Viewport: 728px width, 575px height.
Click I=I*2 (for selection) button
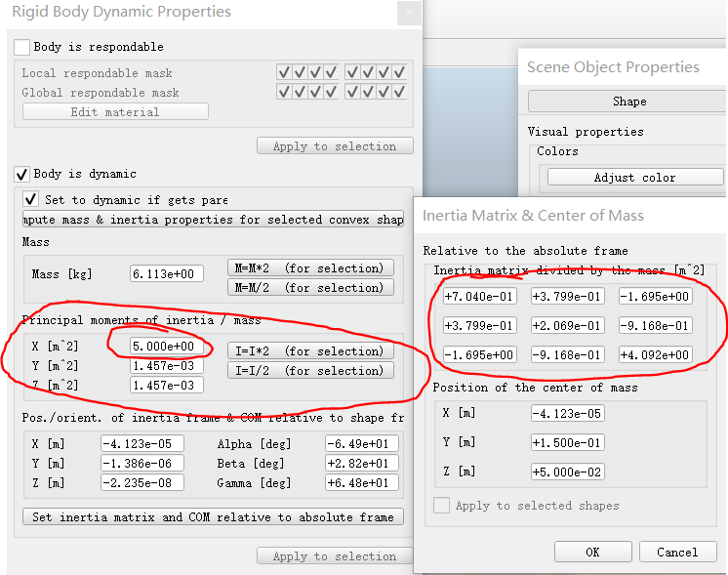tap(310, 350)
